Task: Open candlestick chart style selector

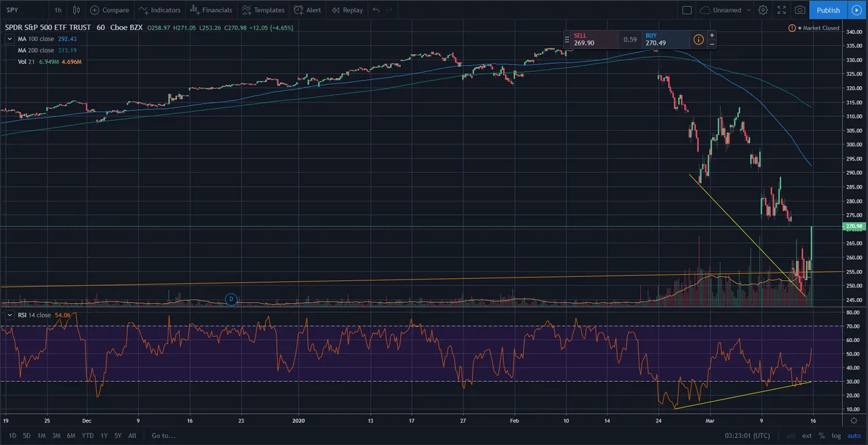Action: tap(76, 10)
